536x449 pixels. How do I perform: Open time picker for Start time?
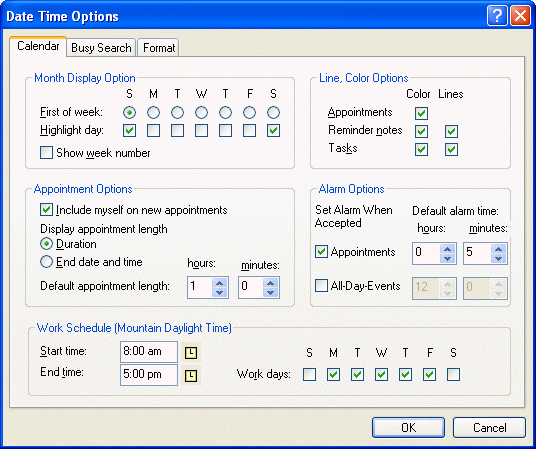(x=191, y=353)
